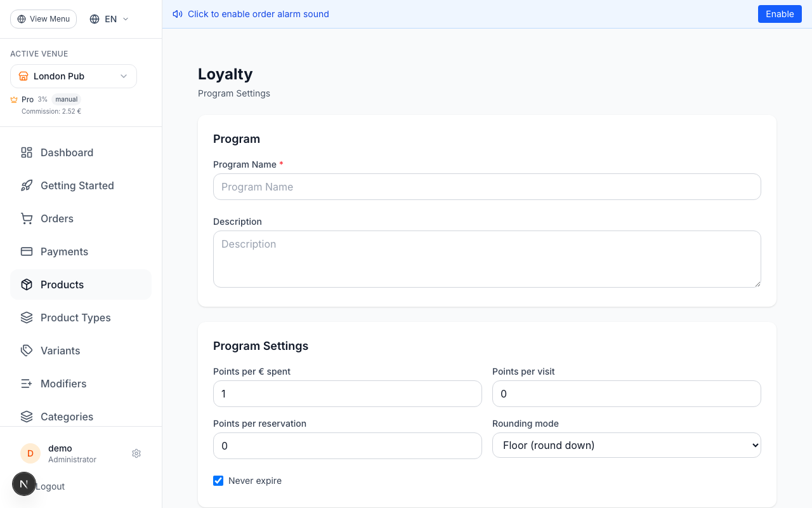Click the View Menu button

(43, 18)
